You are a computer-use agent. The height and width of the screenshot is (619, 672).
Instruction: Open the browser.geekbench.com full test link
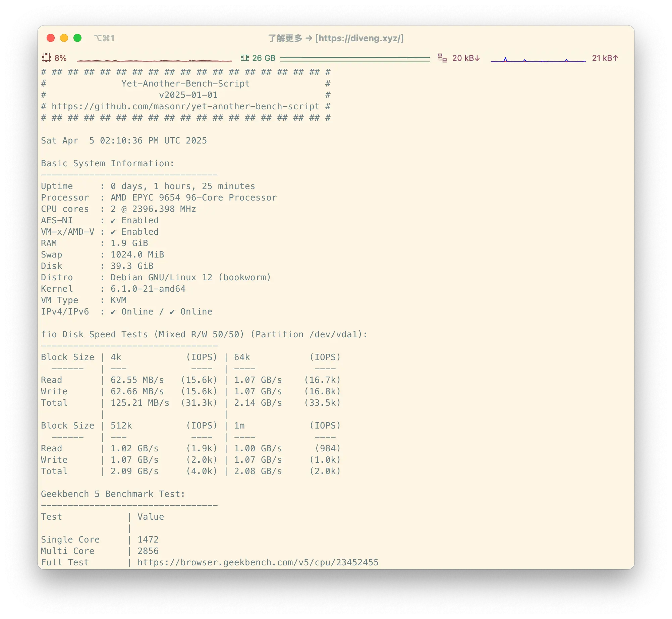[258, 562]
